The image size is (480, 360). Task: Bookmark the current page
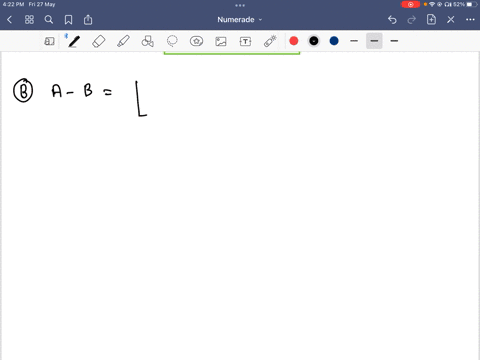pos(68,20)
